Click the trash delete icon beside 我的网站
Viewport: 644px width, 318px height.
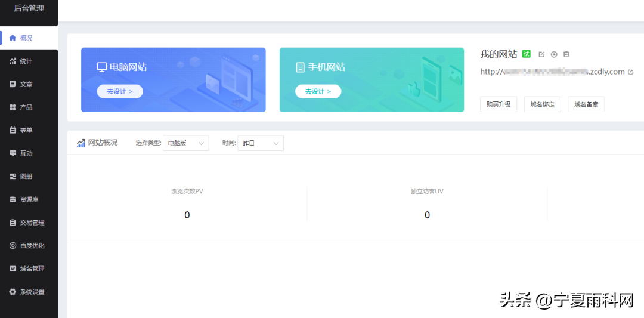(566, 54)
